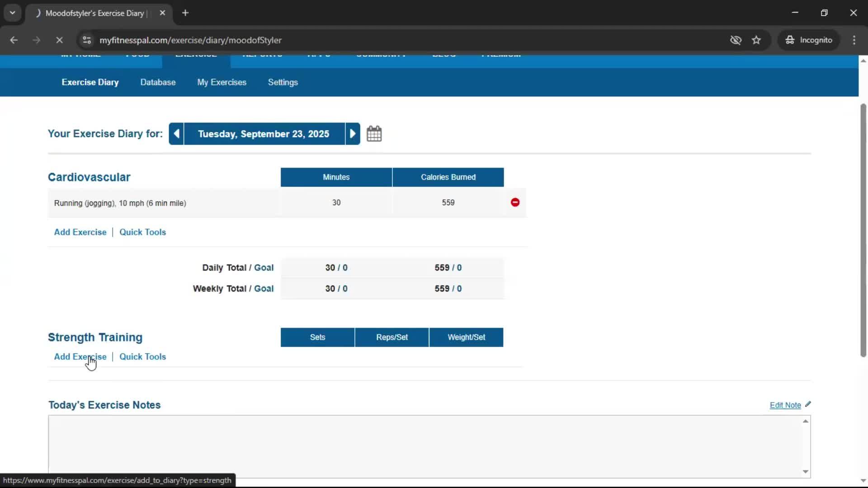Click the Sets column header
Screen dimensions: 868x488
(x=317, y=338)
